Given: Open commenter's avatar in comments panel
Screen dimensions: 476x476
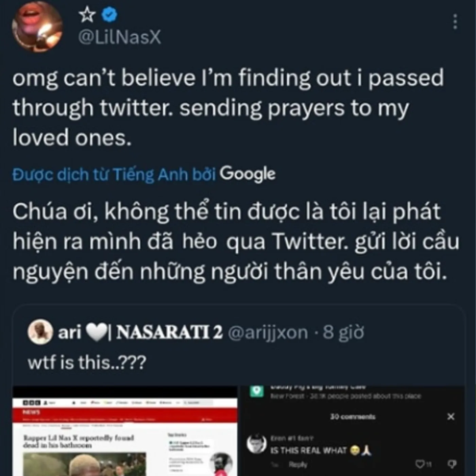Looking at the screenshot, I should click(x=257, y=443).
